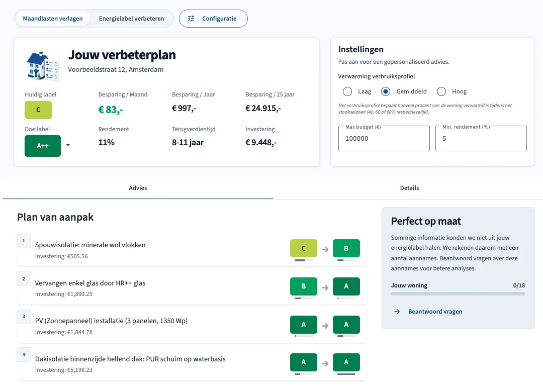Click the arrow icon beside Beantwoord vragen
Viewport: 543px width, 392px height.
coord(397,312)
